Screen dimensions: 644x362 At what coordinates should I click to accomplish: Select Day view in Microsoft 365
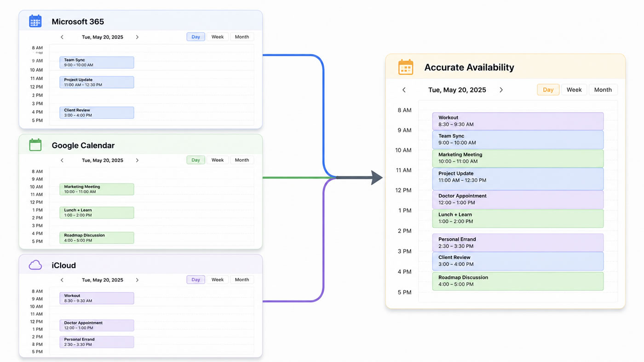(196, 37)
